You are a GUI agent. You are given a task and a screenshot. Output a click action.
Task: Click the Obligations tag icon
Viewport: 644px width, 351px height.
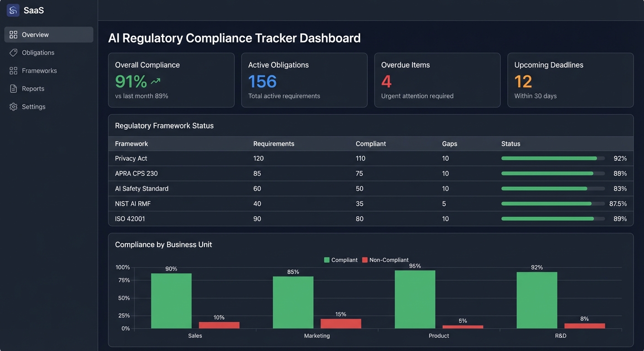13,52
